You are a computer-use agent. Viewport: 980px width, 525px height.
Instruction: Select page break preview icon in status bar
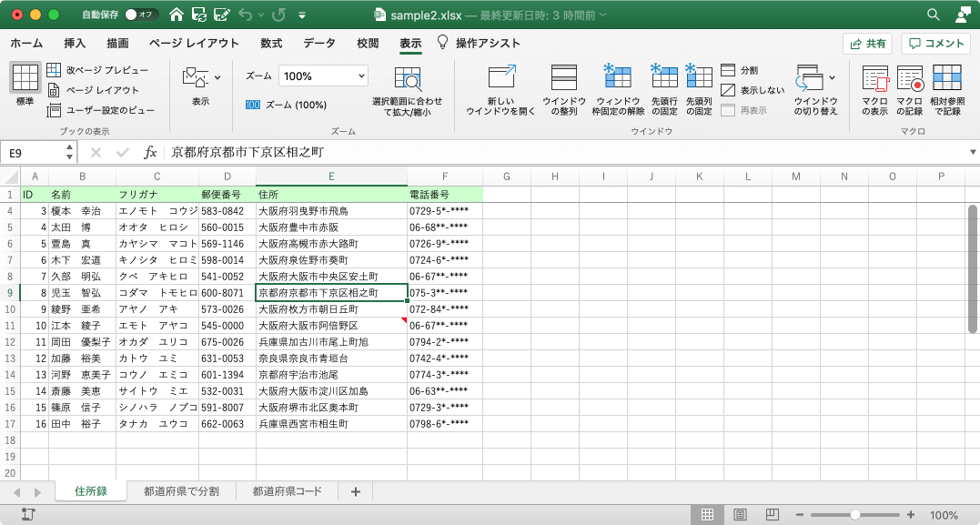point(773,515)
